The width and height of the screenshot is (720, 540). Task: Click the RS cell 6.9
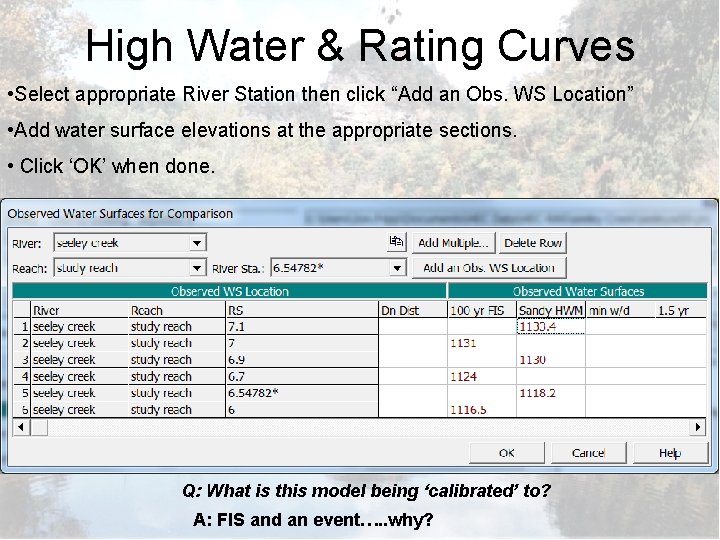tap(302, 360)
